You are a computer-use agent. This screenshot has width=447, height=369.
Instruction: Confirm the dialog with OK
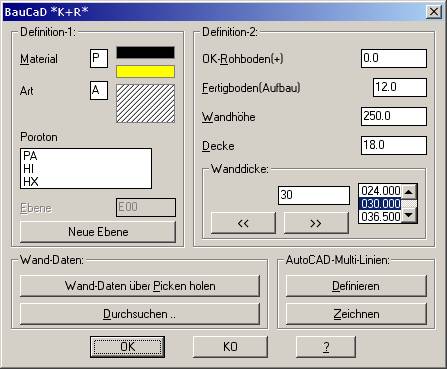pyautogui.click(x=127, y=347)
